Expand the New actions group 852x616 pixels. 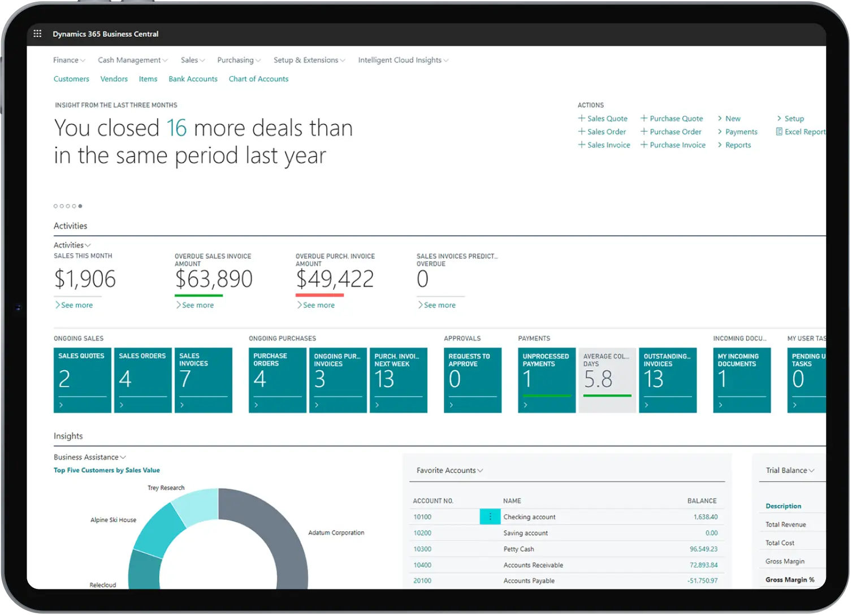click(729, 119)
